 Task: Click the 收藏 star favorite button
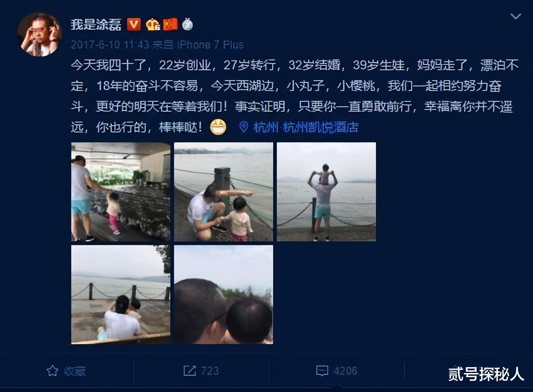pyautogui.click(x=66, y=371)
